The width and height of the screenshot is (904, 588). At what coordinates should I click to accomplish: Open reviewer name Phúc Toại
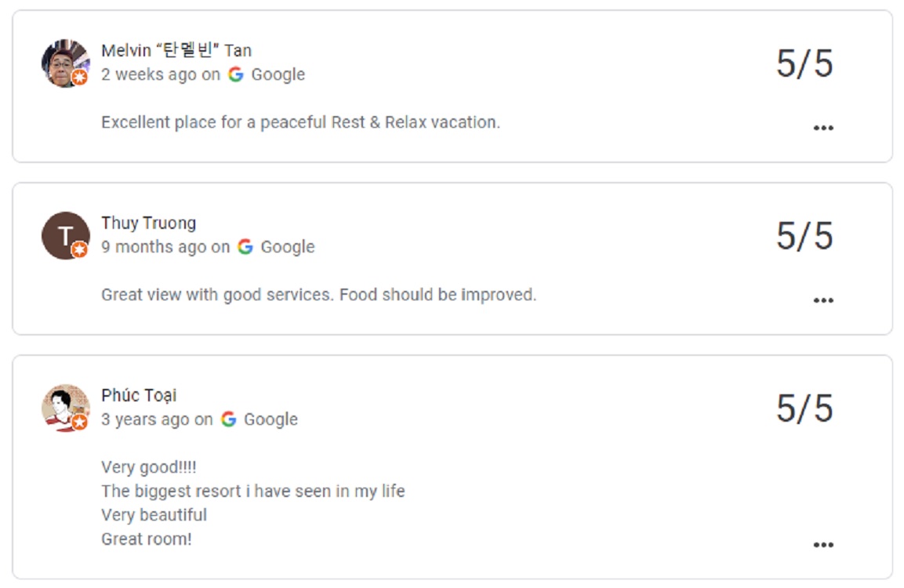139,396
